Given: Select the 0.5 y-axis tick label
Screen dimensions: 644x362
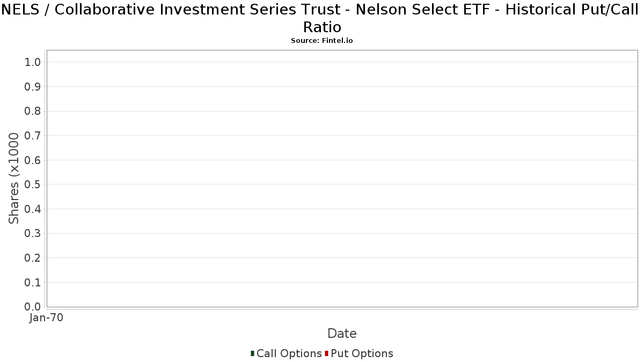Looking at the screenshot, I should (33, 184).
